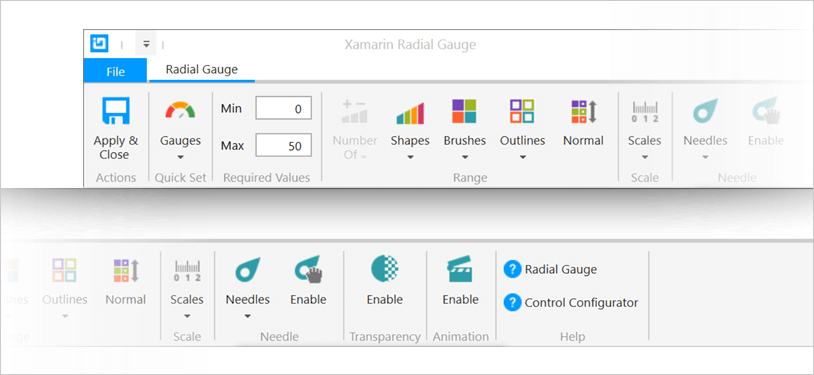Click the Needles icon in lower ribbon
814x375 pixels.
248,270
